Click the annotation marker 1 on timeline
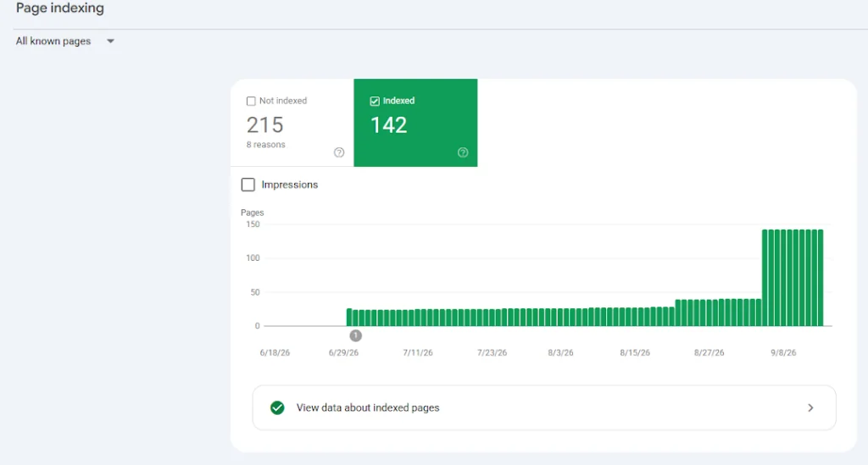 coord(355,335)
